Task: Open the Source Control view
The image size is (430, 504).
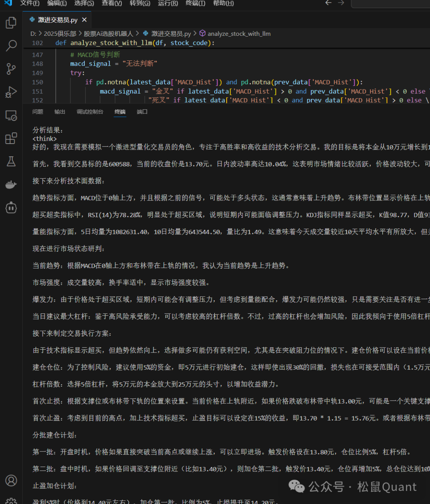Action: (x=11, y=69)
